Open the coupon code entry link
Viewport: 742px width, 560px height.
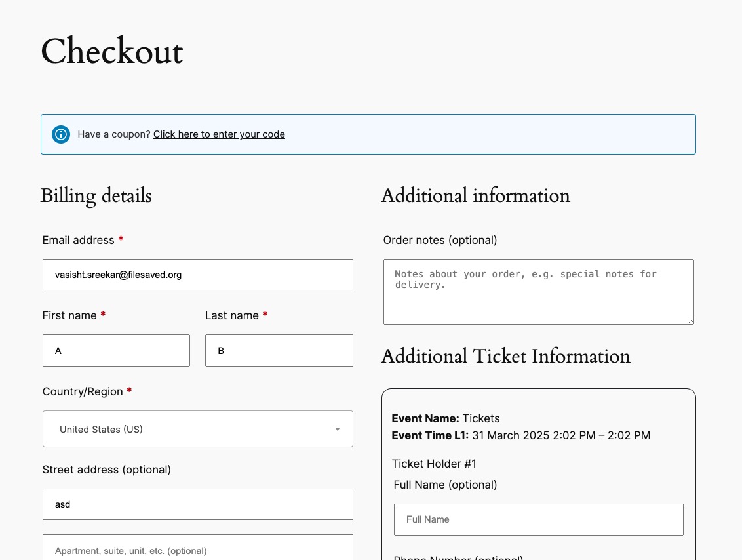[x=219, y=134]
